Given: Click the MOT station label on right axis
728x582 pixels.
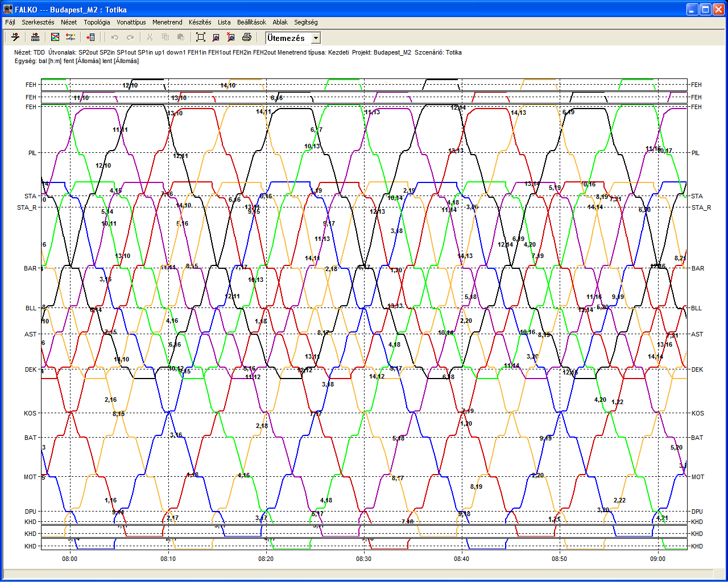Looking at the screenshot, I should point(698,477).
